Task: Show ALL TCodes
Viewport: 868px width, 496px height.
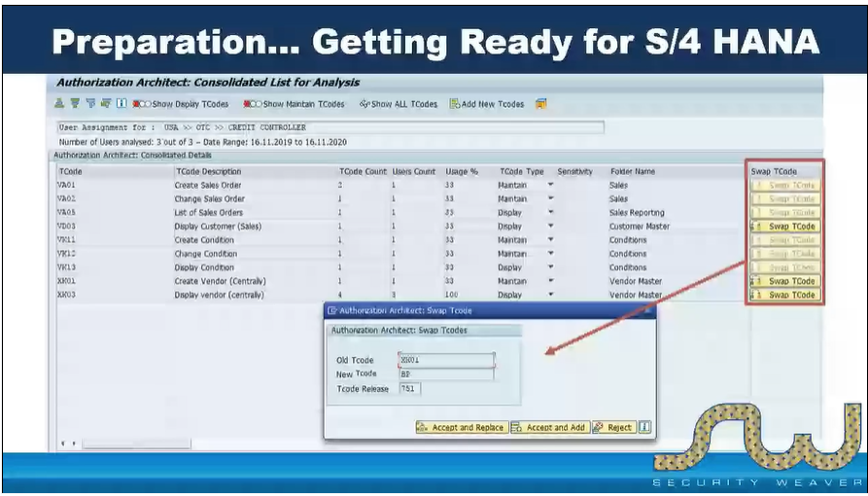Action: pos(404,104)
